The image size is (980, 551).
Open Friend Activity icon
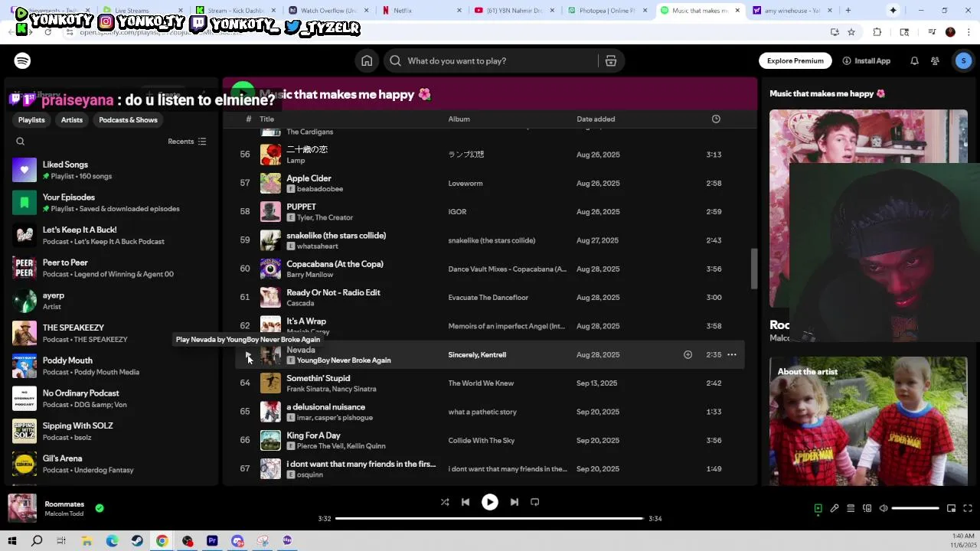pyautogui.click(x=935, y=60)
